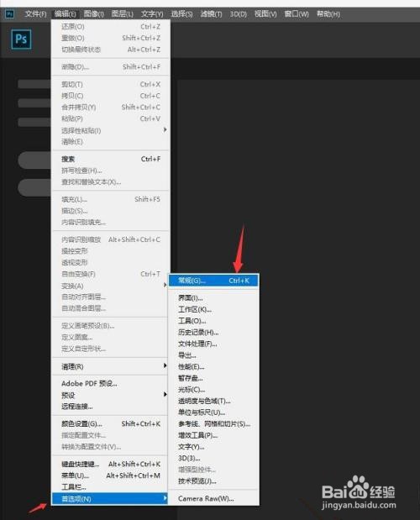Select 界面(I)... preferences
The width and height of the screenshot is (420, 520).
tap(213, 298)
